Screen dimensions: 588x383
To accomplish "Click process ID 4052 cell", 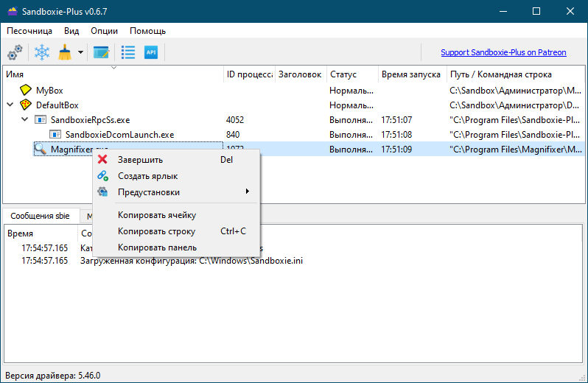I will [235, 120].
